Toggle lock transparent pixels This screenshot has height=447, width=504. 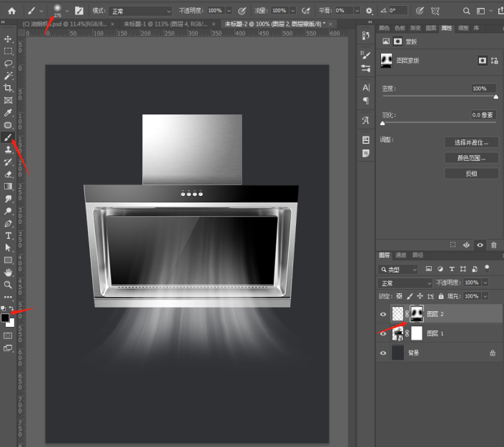pos(399,296)
